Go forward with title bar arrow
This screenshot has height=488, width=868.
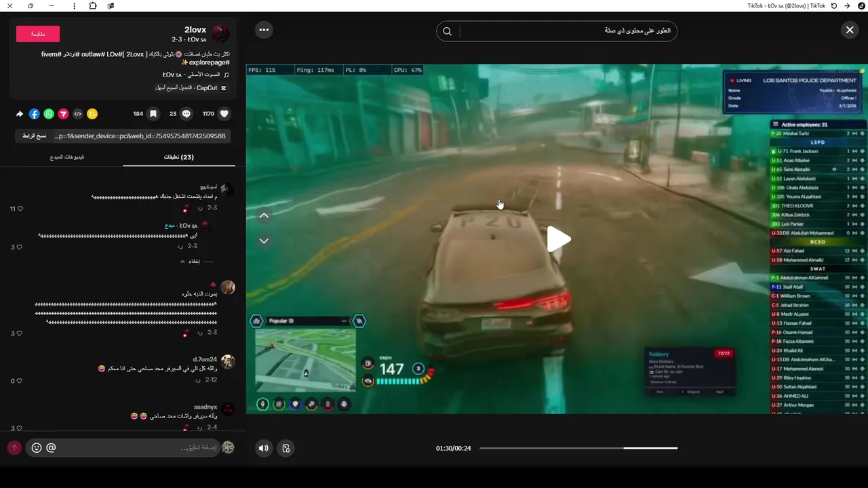tap(847, 5)
